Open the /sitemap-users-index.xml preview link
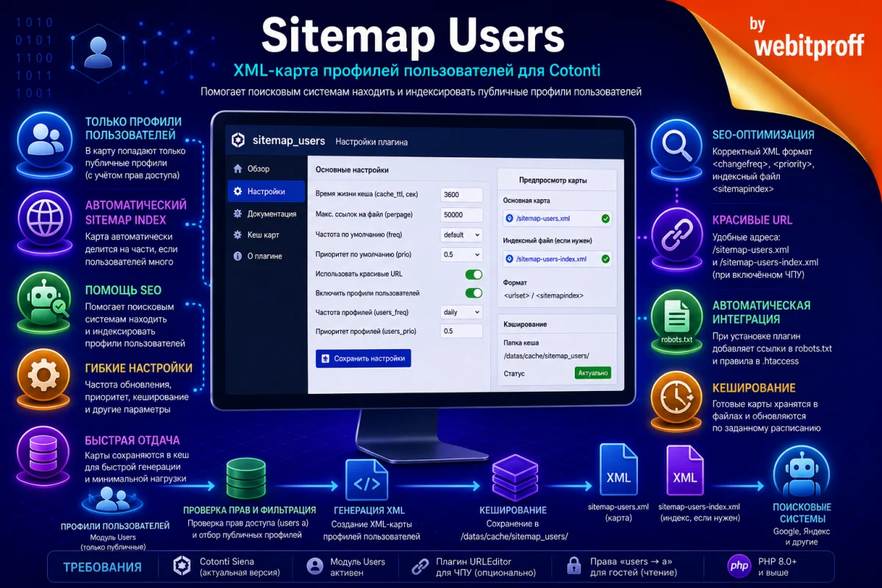The height and width of the screenshot is (588, 882). point(558,259)
